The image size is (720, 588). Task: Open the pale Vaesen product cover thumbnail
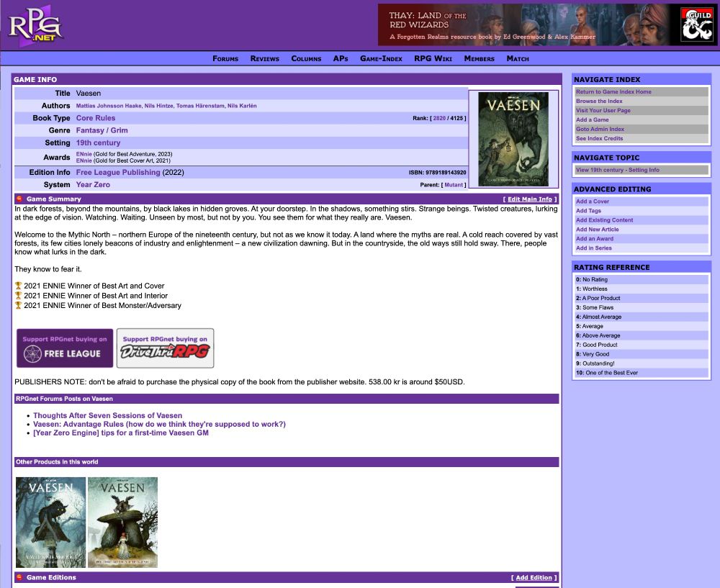point(122,523)
